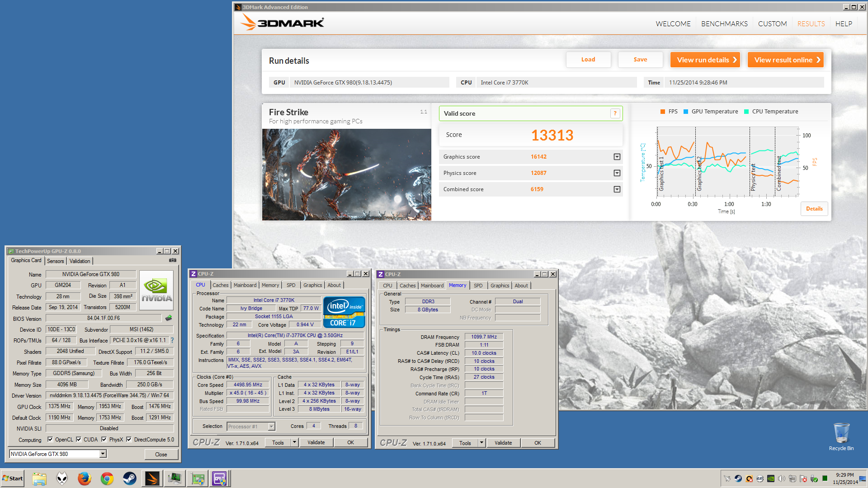Open the ESI audio tray icon

pos(760,479)
